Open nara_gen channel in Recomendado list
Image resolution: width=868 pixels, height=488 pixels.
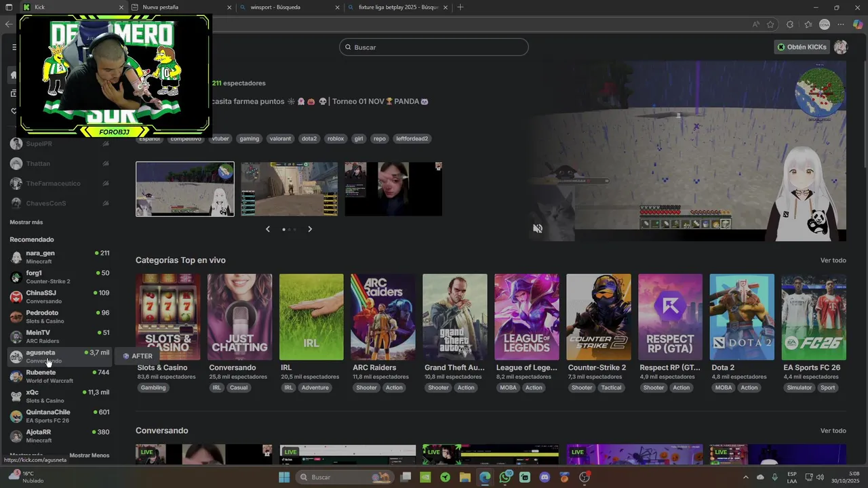(60, 257)
